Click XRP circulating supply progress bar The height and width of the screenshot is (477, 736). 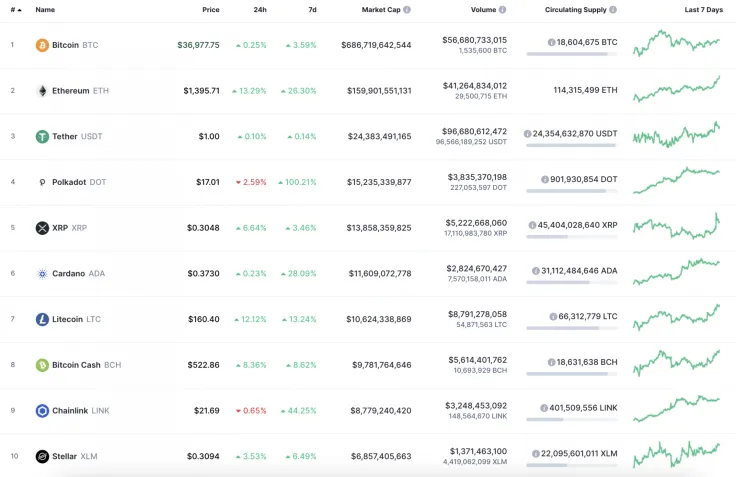pyautogui.click(x=572, y=237)
